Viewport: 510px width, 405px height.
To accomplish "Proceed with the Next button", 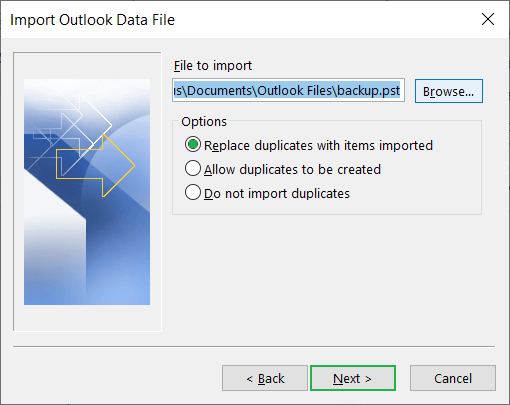I will pos(353,378).
